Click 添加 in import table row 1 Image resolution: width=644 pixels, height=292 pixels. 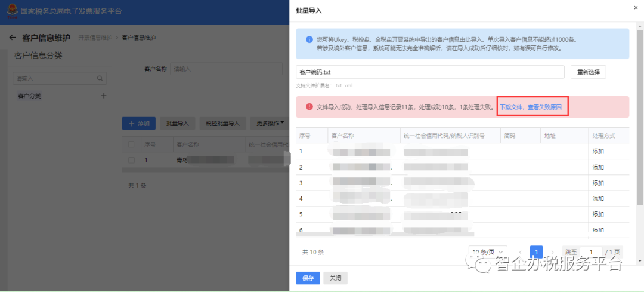(x=598, y=151)
